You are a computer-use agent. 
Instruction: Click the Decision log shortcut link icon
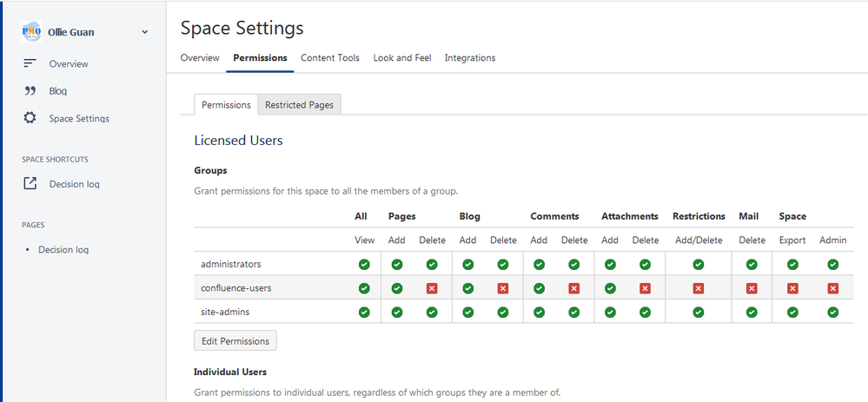30,183
